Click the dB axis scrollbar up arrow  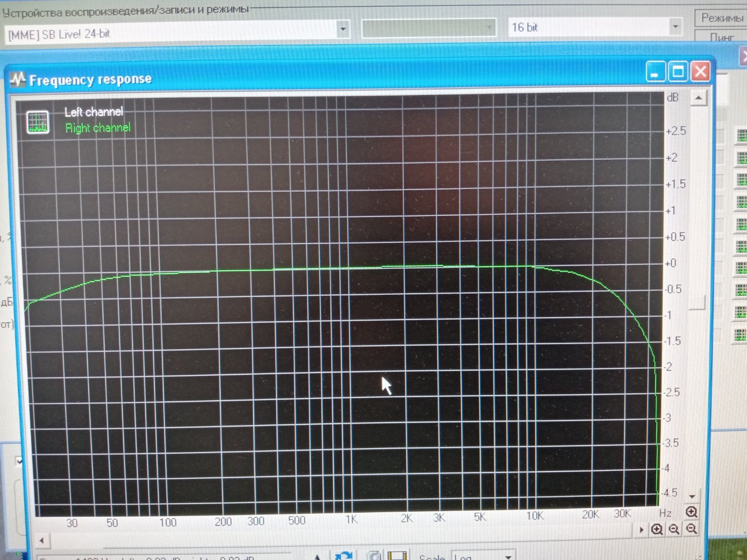coord(698,98)
